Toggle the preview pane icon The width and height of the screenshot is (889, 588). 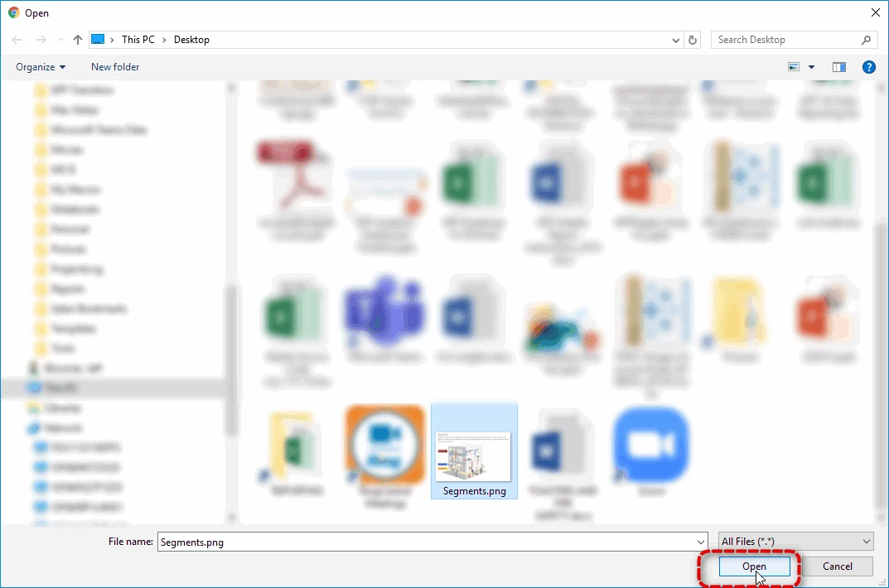pos(839,67)
